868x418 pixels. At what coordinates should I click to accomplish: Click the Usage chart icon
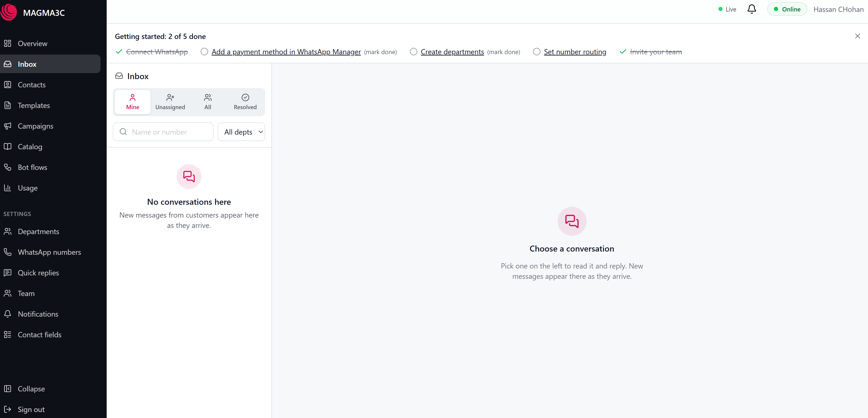point(8,188)
